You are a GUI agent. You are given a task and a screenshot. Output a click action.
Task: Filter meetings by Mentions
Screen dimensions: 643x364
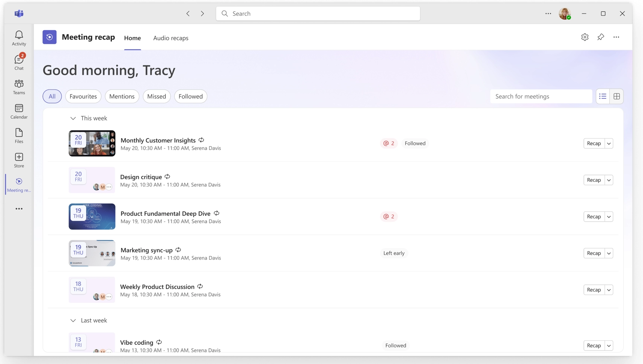point(122,96)
